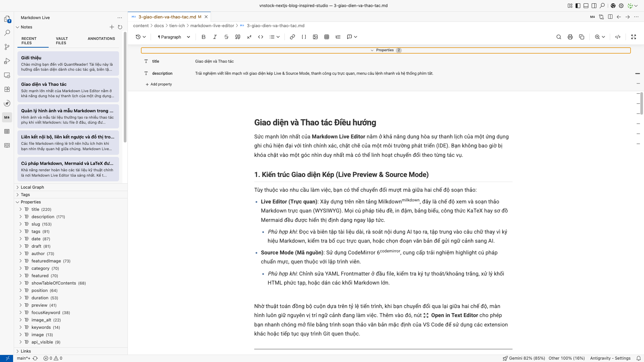The width and height of the screenshot is (644, 362).
Task: Open Markdown Live panel more actions
Action: 120,18
